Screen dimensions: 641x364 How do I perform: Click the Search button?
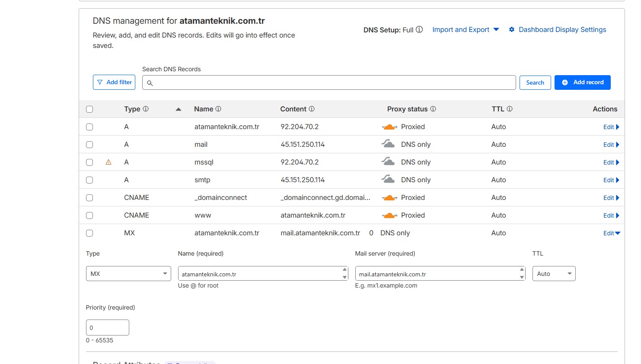(x=535, y=82)
